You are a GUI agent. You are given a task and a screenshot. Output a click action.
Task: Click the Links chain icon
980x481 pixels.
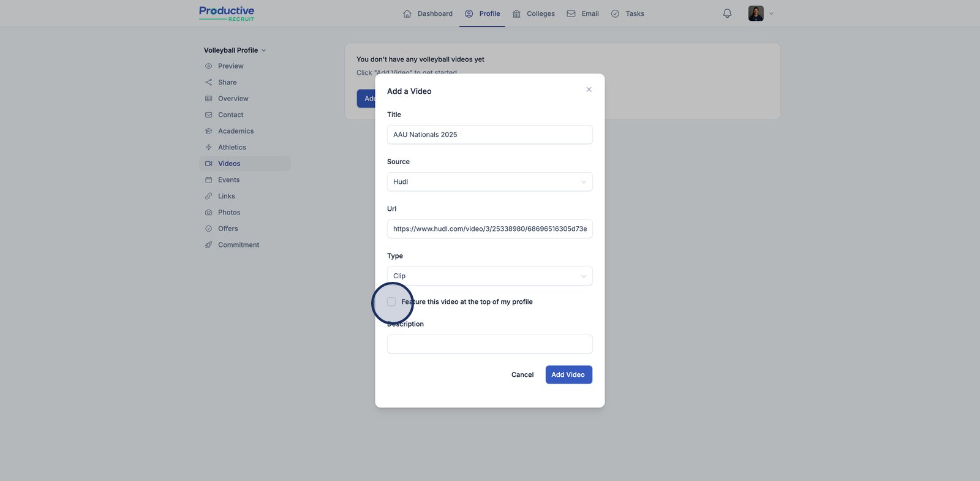208,196
